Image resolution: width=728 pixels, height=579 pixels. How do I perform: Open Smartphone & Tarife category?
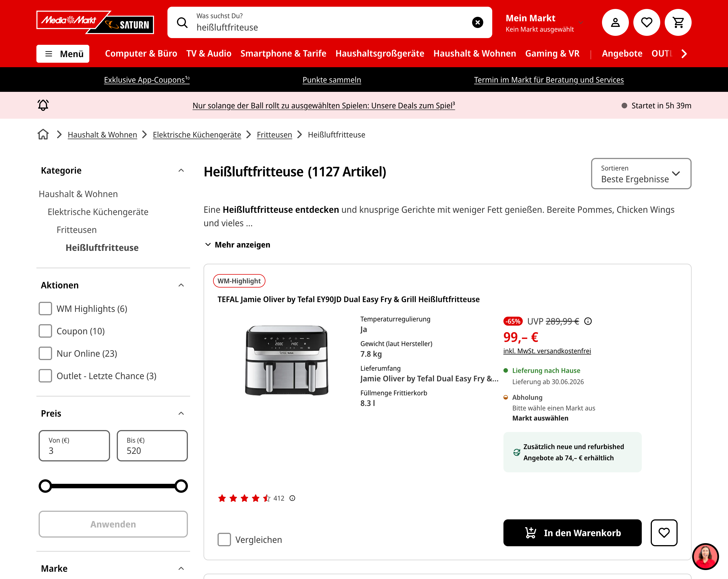tap(283, 53)
